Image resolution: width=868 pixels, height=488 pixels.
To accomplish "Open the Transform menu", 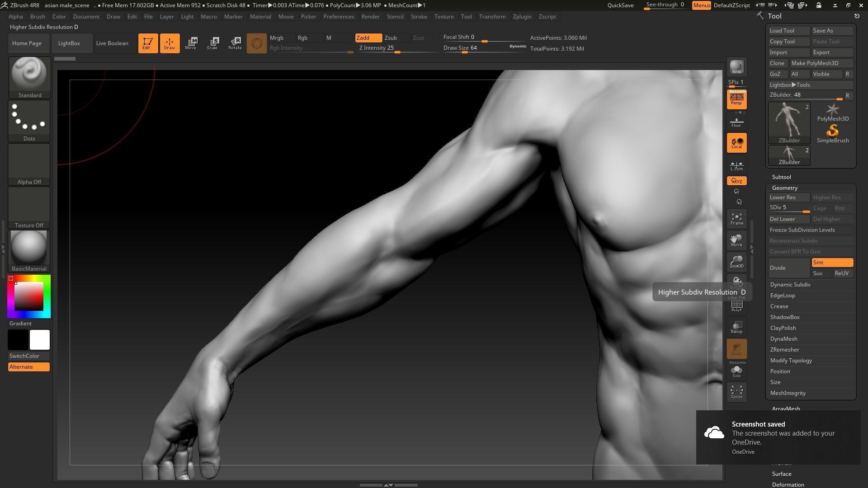I will tap(492, 17).
